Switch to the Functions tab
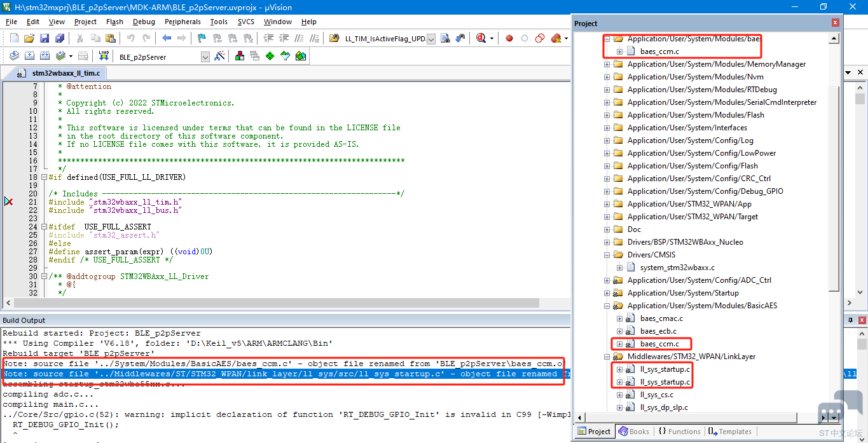Viewport: 868px width, 443px height. [679, 432]
